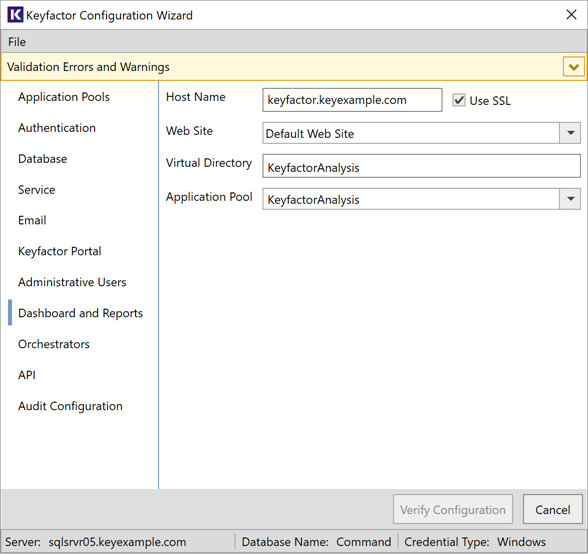Expand the Validation Errors and Warnings chevron
588x554 pixels.
(x=573, y=67)
